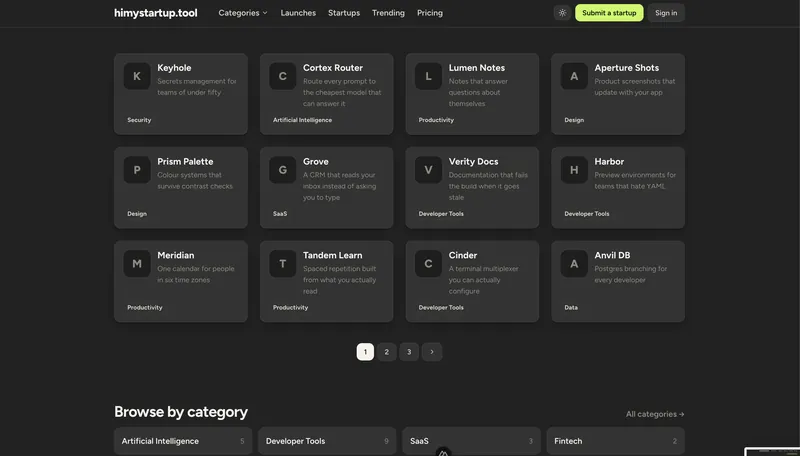Click the Harbor H logo icon

(574, 170)
